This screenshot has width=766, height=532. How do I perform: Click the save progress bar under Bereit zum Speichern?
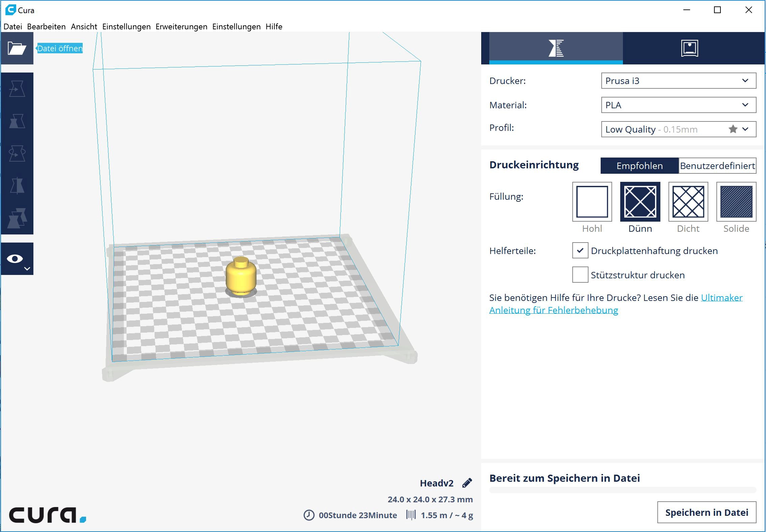623,490
